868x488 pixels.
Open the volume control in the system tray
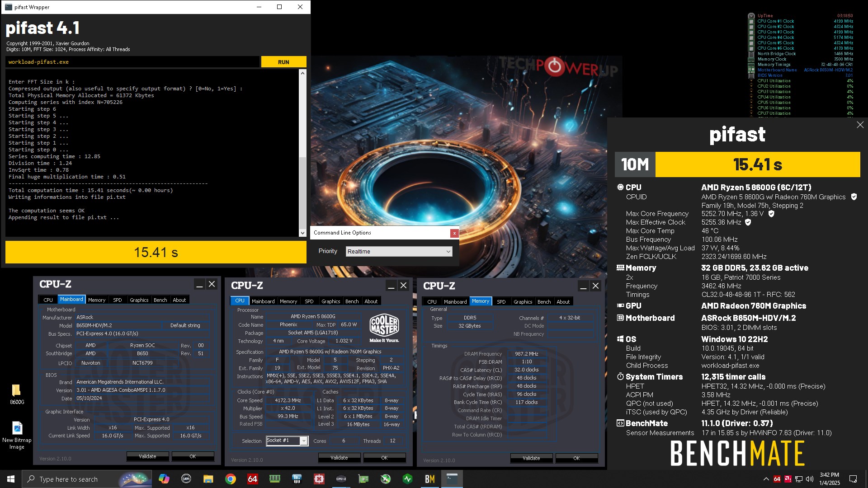[810, 479]
